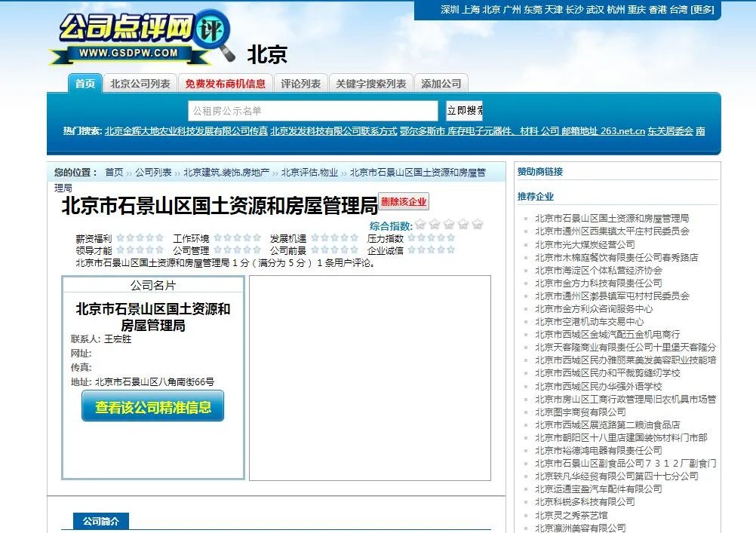Select the 北京公司列表 tab
This screenshot has width=756, height=533.
point(140,83)
